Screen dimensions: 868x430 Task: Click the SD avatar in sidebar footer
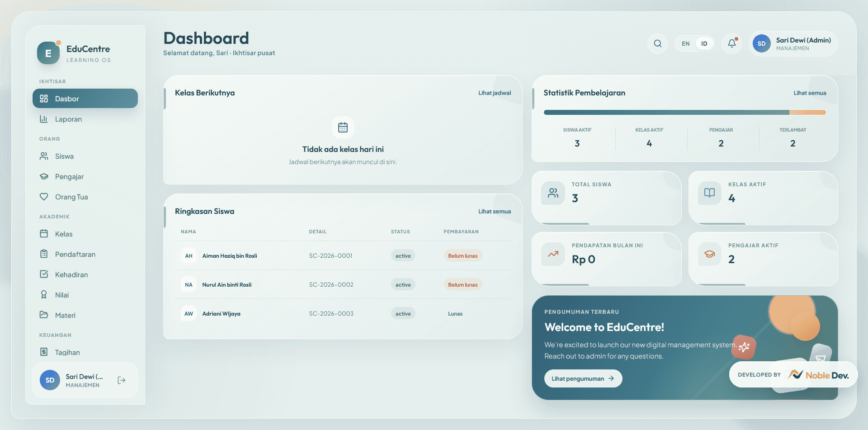(50, 380)
